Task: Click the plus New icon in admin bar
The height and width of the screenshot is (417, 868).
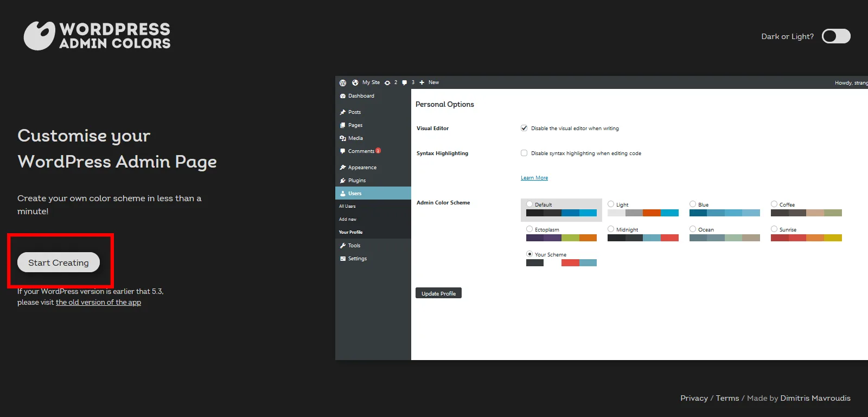Action: click(x=422, y=83)
